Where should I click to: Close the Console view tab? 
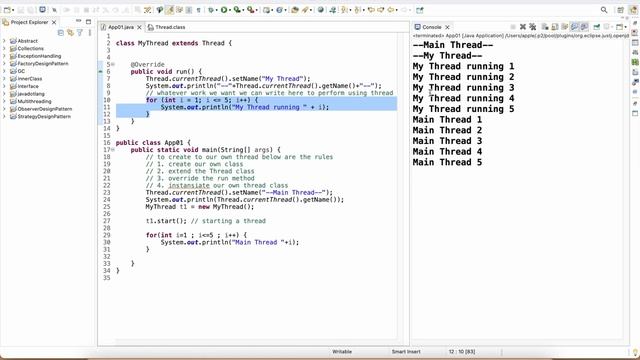point(447,27)
